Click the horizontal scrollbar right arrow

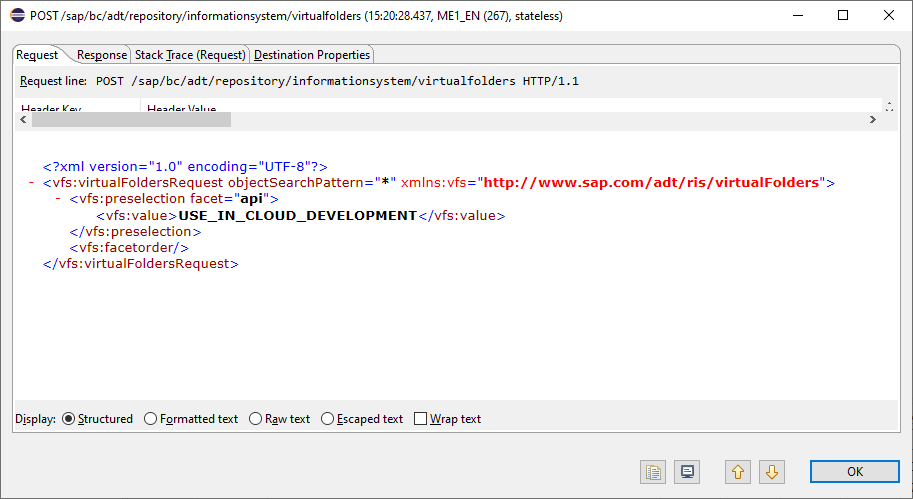(872, 119)
